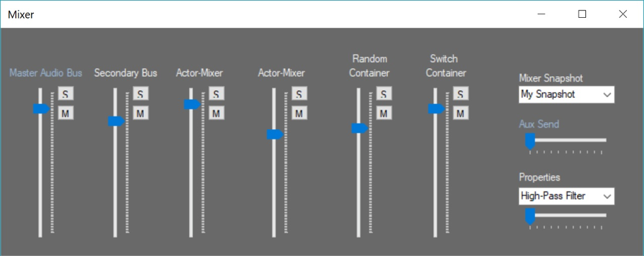Solo the Random Container channel

click(384, 93)
